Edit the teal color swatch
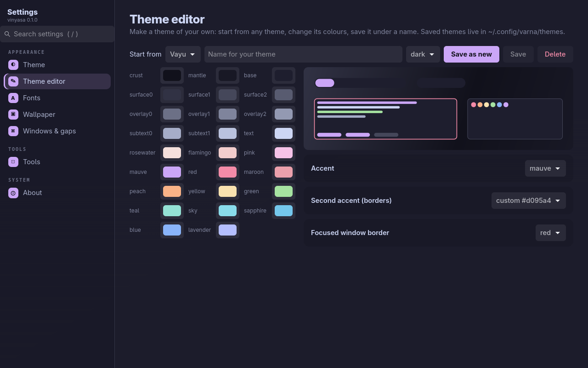This screenshot has height=368, width=588. tap(172, 211)
